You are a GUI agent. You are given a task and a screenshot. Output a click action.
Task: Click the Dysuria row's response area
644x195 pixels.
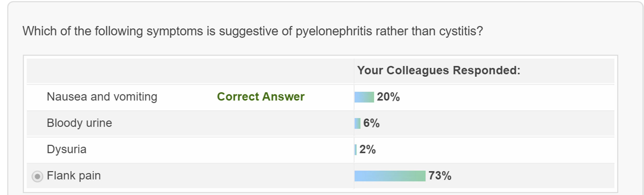(484, 150)
